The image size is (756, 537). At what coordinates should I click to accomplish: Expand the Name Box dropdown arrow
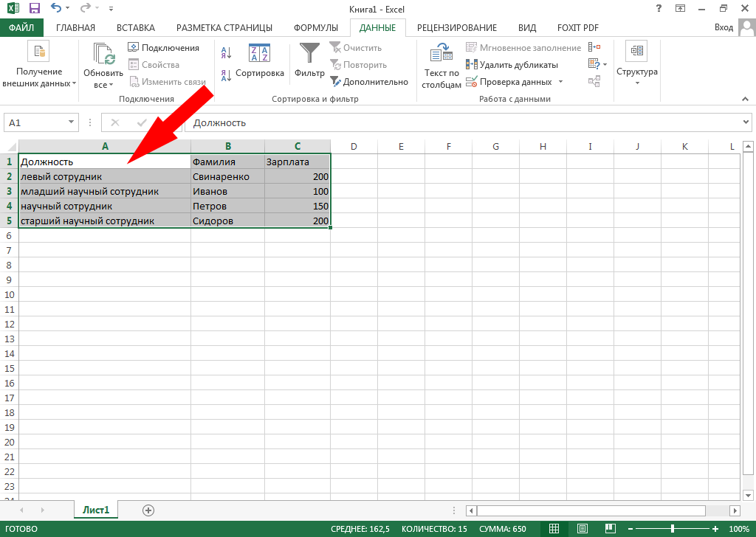coord(72,122)
